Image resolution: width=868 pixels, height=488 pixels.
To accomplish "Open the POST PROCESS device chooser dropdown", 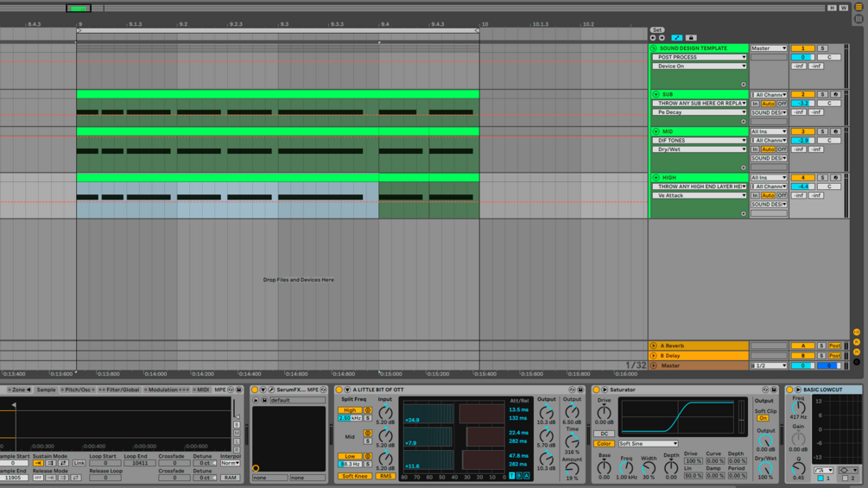I will [700, 57].
